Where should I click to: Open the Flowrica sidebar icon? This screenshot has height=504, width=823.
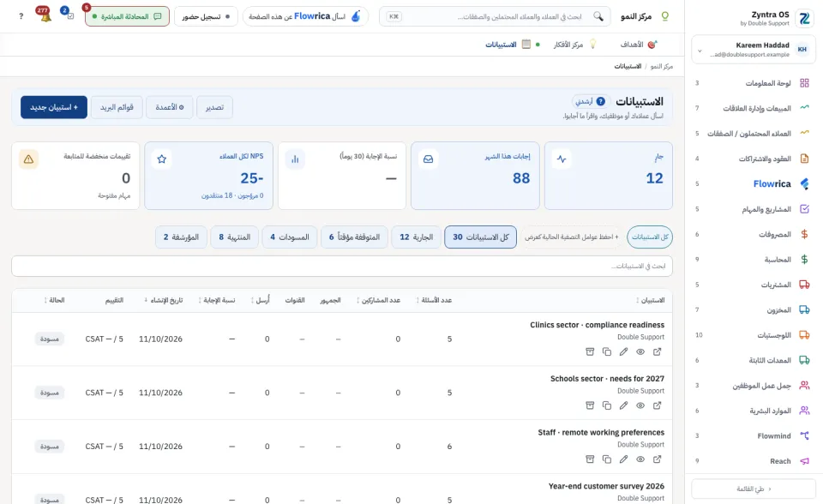pyautogui.click(x=804, y=183)
